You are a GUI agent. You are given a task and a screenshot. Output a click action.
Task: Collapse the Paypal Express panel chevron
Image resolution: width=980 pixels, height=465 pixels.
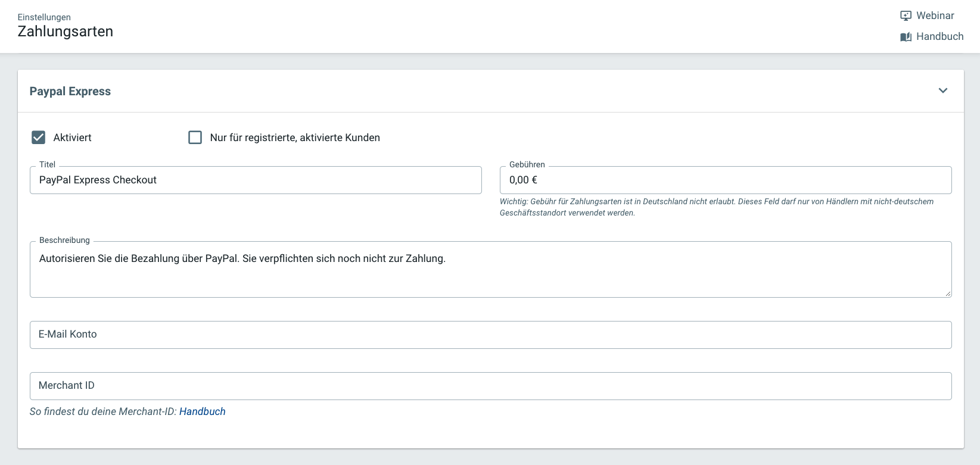(x=943, y=90)
